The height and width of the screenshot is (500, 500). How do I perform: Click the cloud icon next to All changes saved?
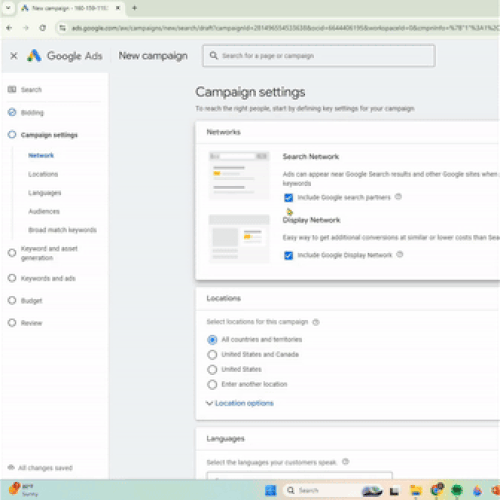point(11,467)
